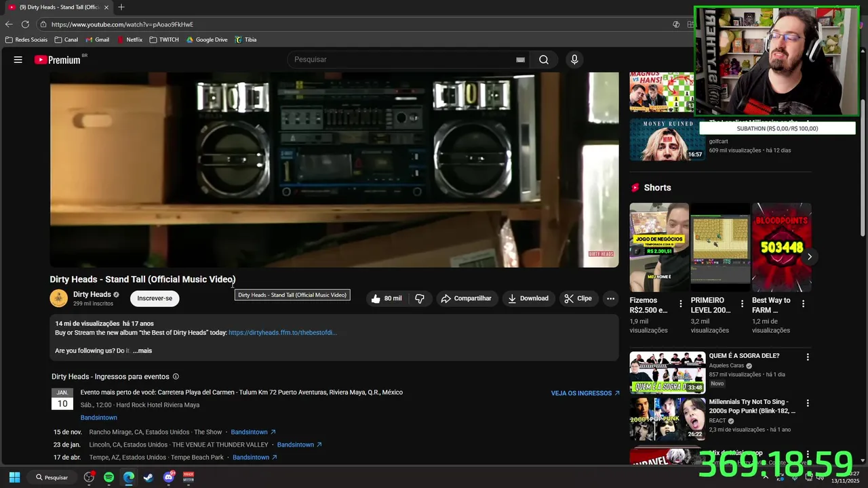Select the Dirty Heads - Stand Tall browser tab
Screen dimensions: 868x488
click(58, 7)
